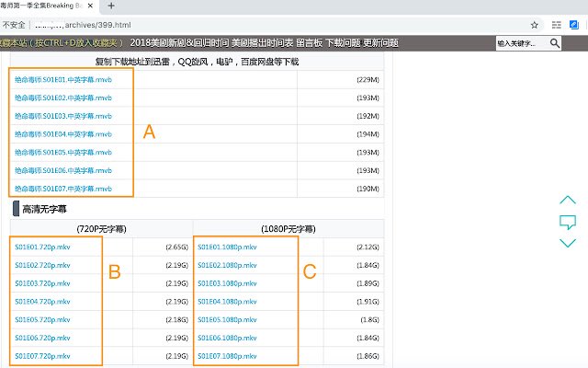Image resolution: width=588 pixels, height=368 pixels.
Task: Click the (720P无字幕) column header
Action: tap(101, 229)
